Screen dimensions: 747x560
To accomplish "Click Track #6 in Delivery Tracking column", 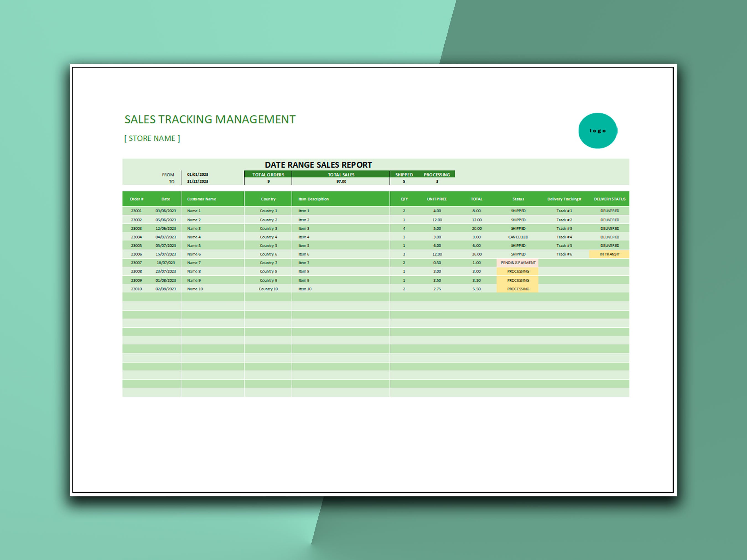I will pyautogui.click(x=564, y=254).
